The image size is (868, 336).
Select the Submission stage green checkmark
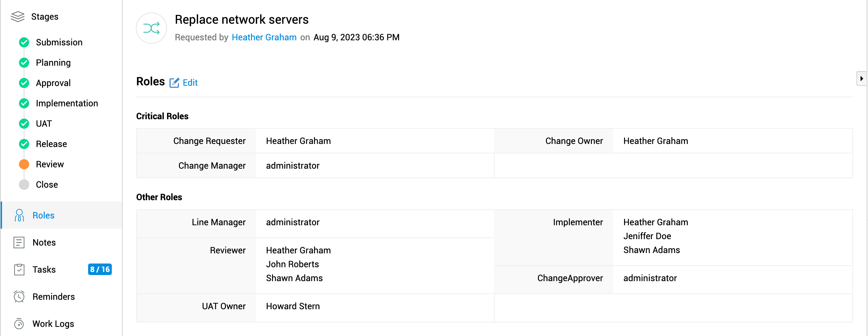24,42
